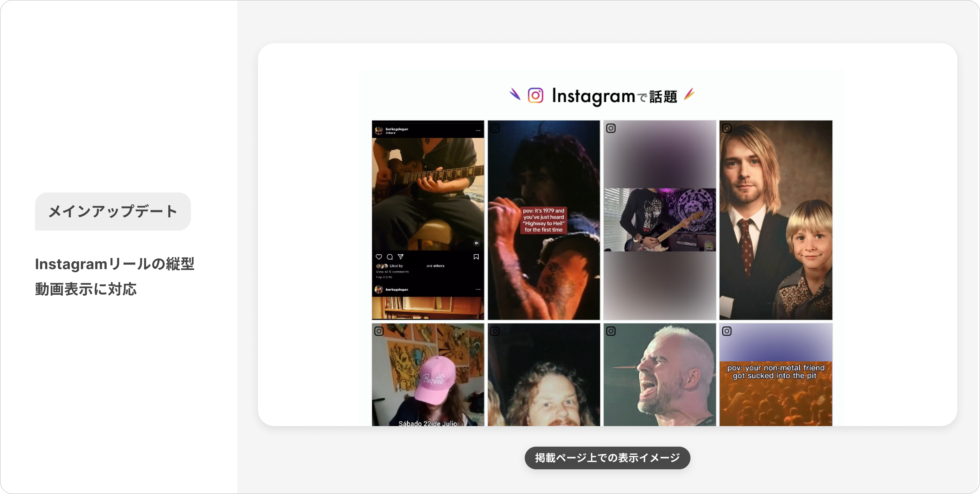Open the blond man and child photo
The image size is (980, 494).
[x=776, y=220]
